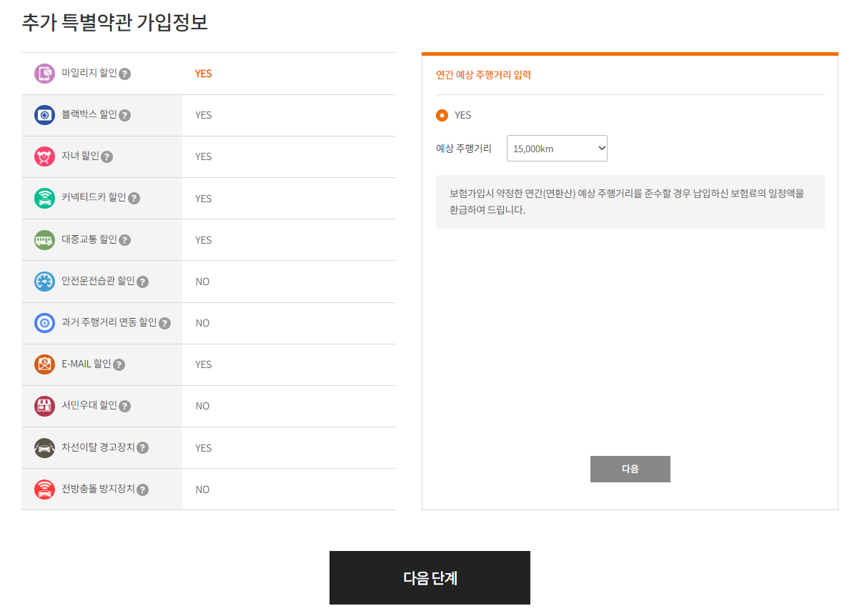Open help tooltip for 대중교통 할인
This screenshot has width=857, height=616.
click(x=124, y=240)
